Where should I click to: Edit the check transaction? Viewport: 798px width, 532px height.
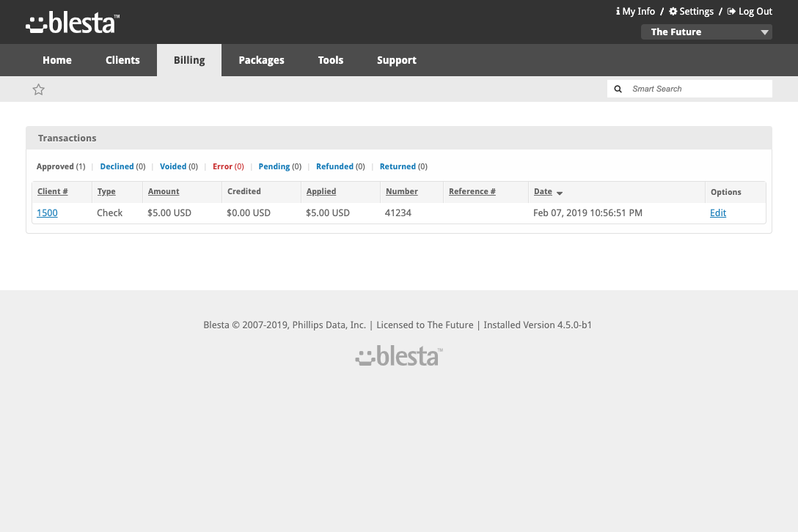[717, 213]
